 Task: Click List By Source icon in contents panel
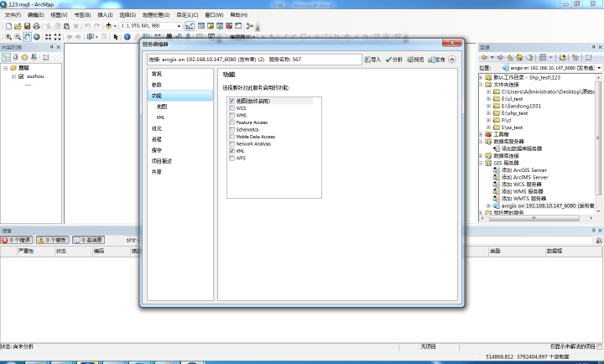[15, 57]
